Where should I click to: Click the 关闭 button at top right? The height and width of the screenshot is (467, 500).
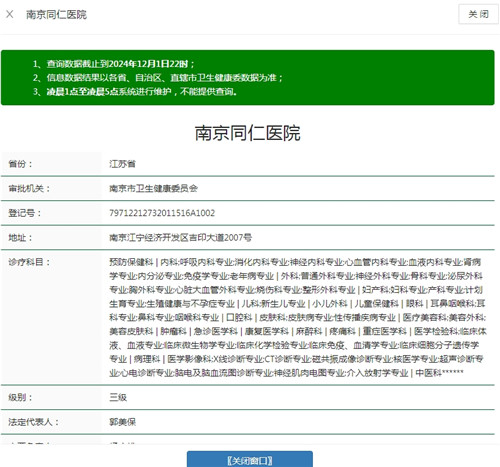(478, 14)
